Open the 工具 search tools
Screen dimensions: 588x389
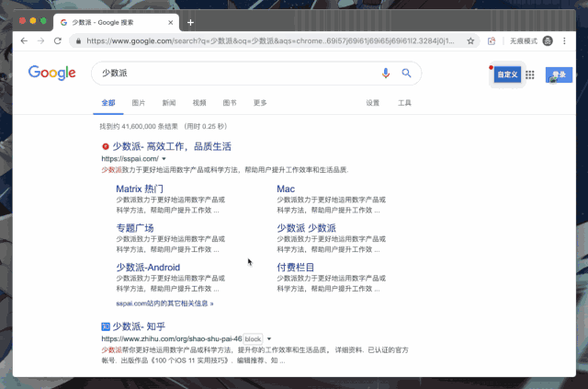tap(404, 103)
